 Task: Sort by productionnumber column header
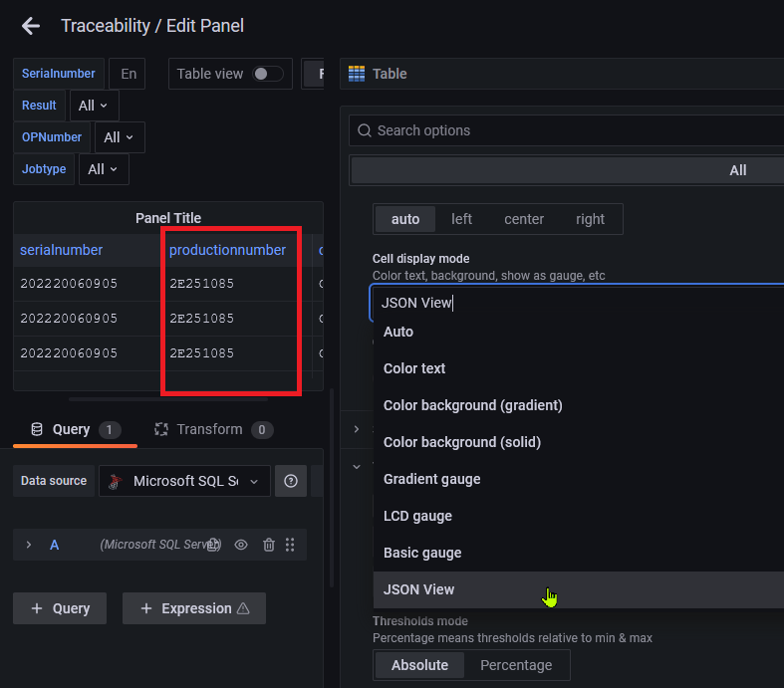point(227,250)
